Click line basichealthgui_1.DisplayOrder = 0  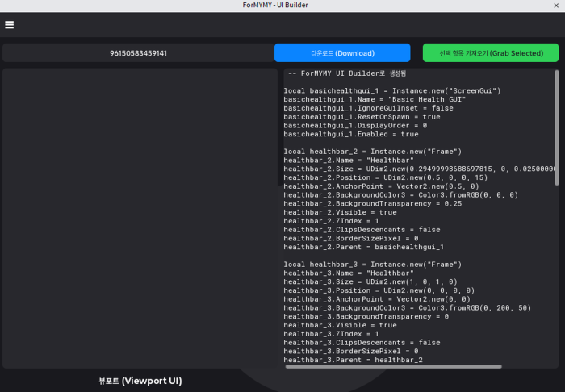tap(355, 125)
